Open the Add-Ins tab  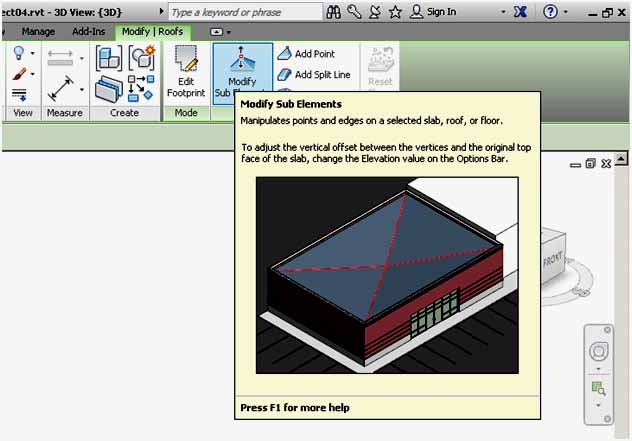88,32
